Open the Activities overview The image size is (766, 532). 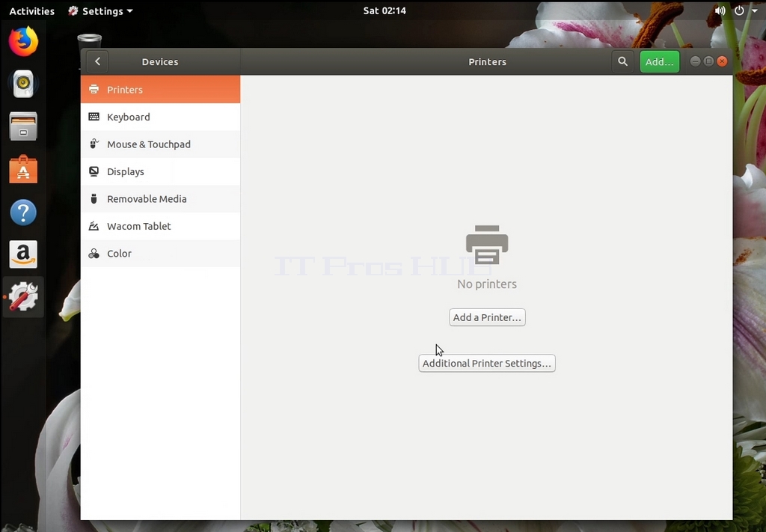click(31, 10)
